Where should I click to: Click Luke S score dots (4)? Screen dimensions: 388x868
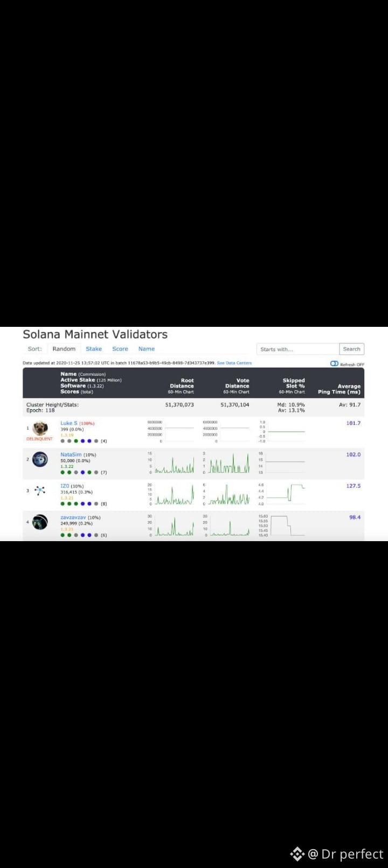point(84,441)
